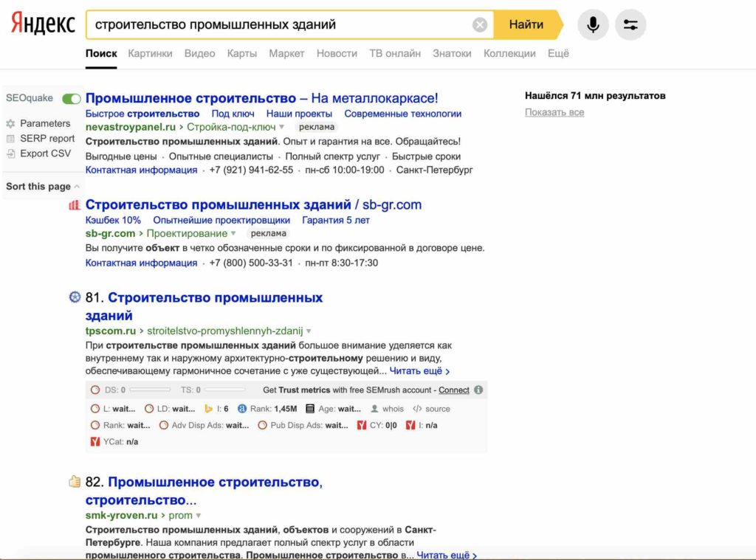
Task: Open Под ключ sitelink
Action: [x=233, y=114]
